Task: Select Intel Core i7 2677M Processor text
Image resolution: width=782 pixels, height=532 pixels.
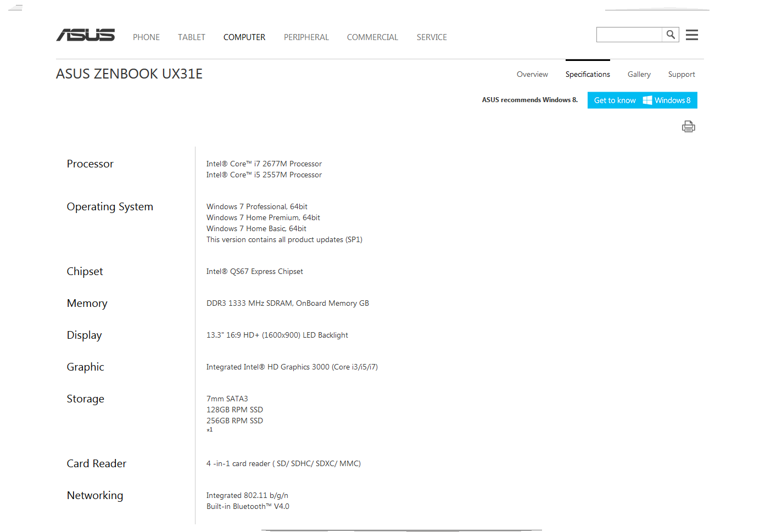Action: pyautogui.click(x=264, y=164)
